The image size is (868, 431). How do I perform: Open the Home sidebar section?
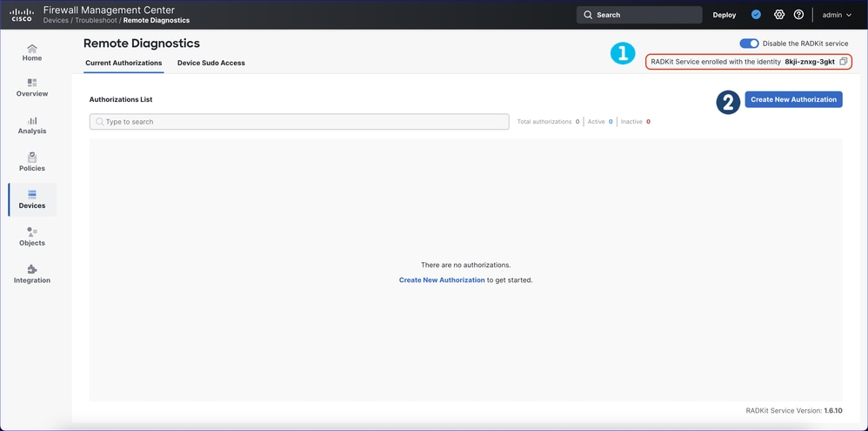coord(32,52)
